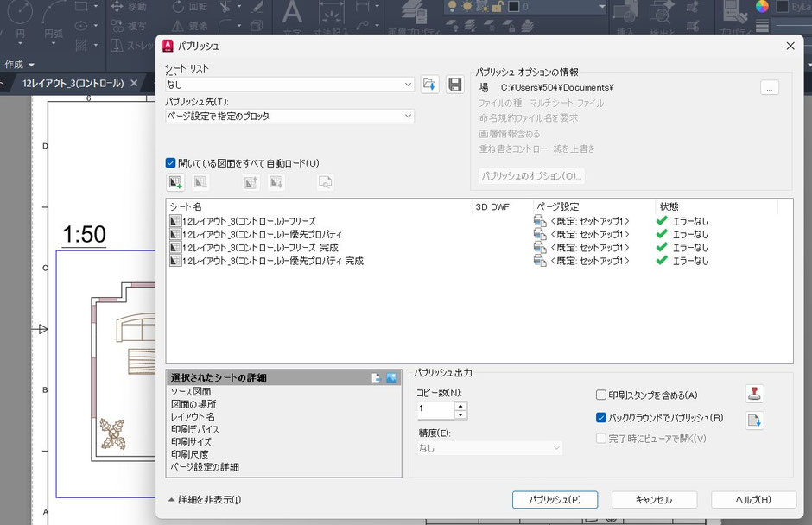Close the 12レイアウト_3(コントロール) drawing tab
Screen dimensions: 812x525
pyautogui.click(x=134, y=83)
